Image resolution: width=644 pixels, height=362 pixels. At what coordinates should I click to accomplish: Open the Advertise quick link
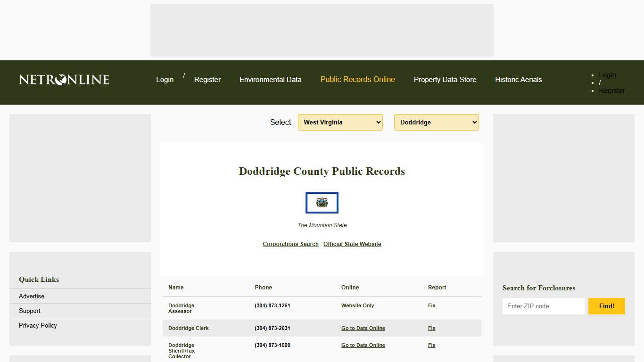tap(31, 296)
